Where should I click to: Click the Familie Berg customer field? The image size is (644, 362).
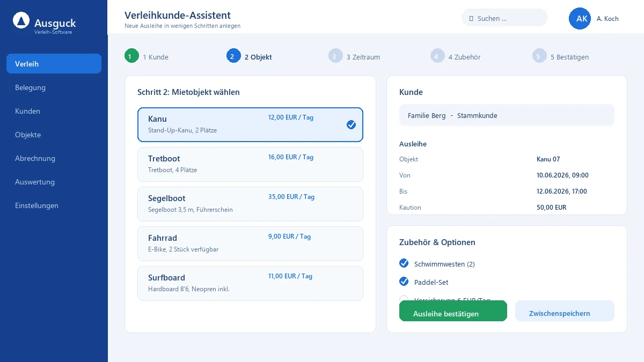507,115
